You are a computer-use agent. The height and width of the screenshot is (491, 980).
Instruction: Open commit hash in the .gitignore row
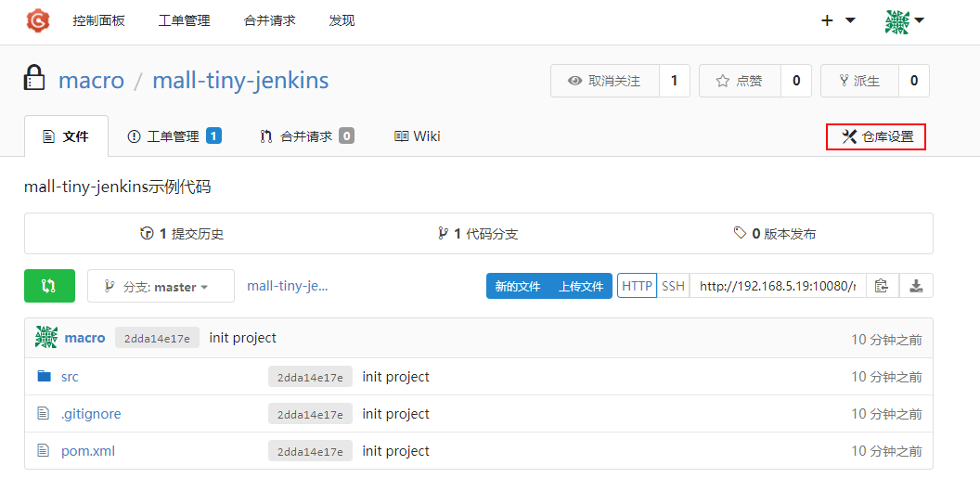pyautogui.click(x=310, y=413)
